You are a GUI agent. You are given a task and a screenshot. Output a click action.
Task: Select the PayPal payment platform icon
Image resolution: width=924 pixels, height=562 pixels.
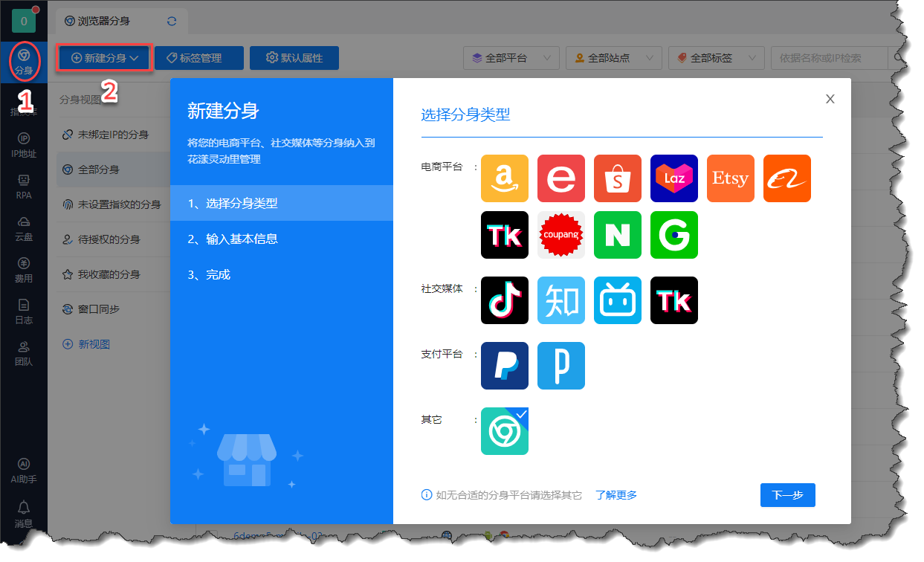tap(505, 366)
